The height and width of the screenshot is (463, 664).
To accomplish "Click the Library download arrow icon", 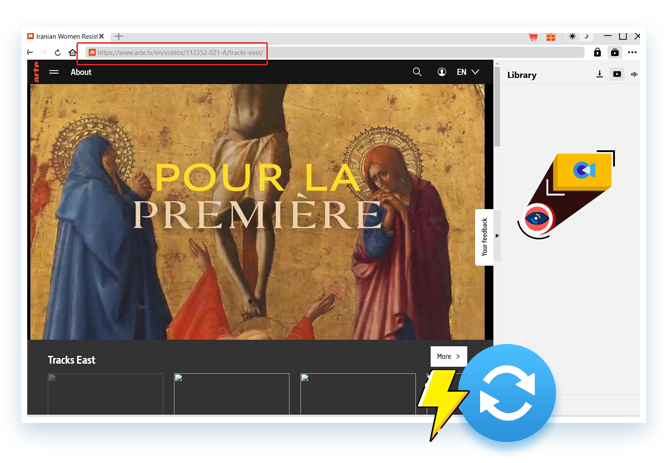I will click(x=599, y=74).
